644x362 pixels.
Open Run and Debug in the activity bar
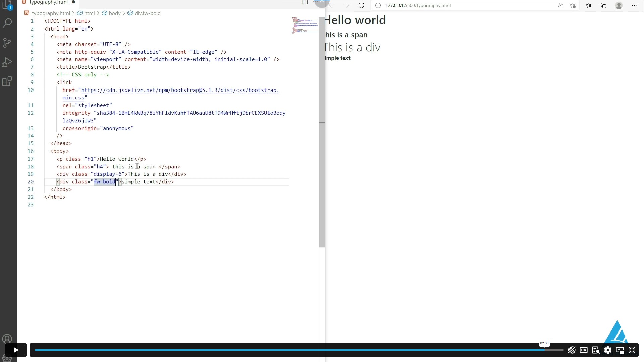coord(7,62)
